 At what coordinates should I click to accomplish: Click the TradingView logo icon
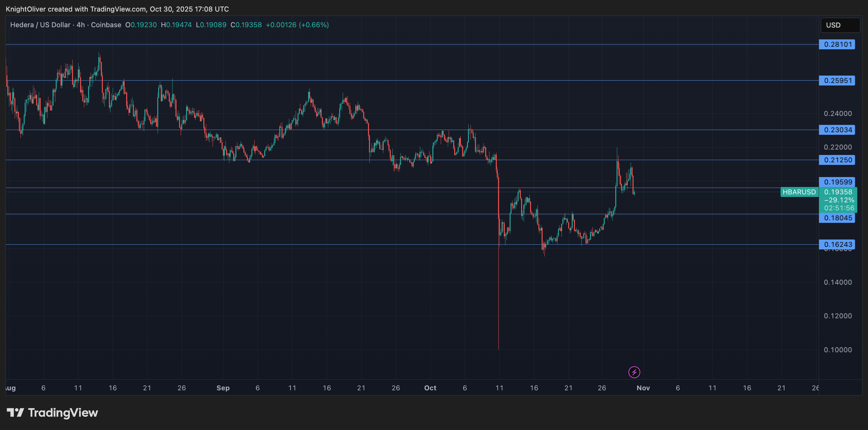[x=15, y=412]
